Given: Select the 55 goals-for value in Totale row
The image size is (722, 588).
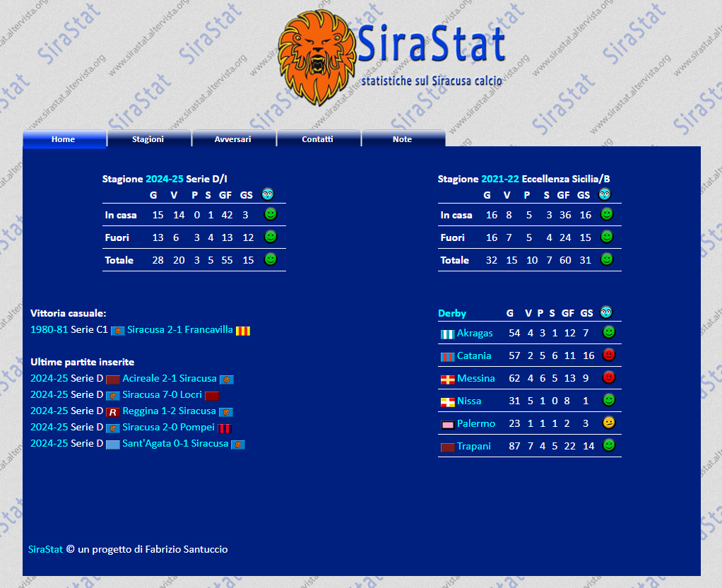Looking at the screenshot, I should pos(227,260).
